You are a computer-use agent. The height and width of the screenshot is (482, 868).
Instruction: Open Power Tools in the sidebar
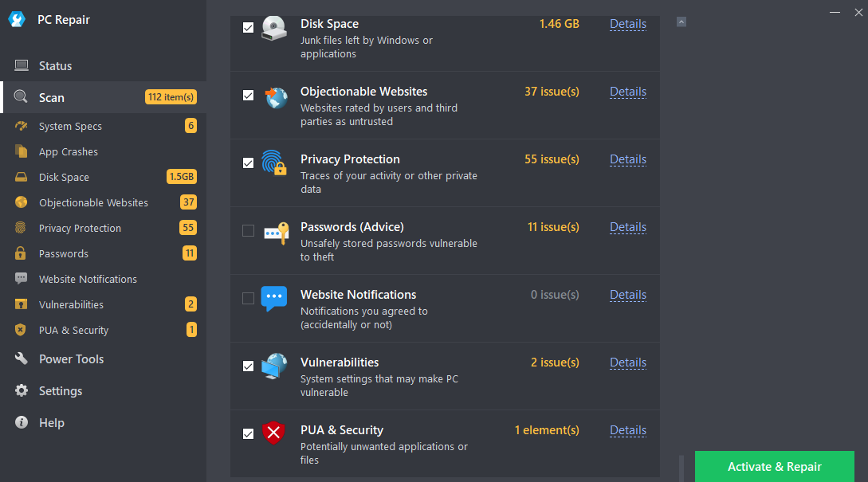coord(71,359)
